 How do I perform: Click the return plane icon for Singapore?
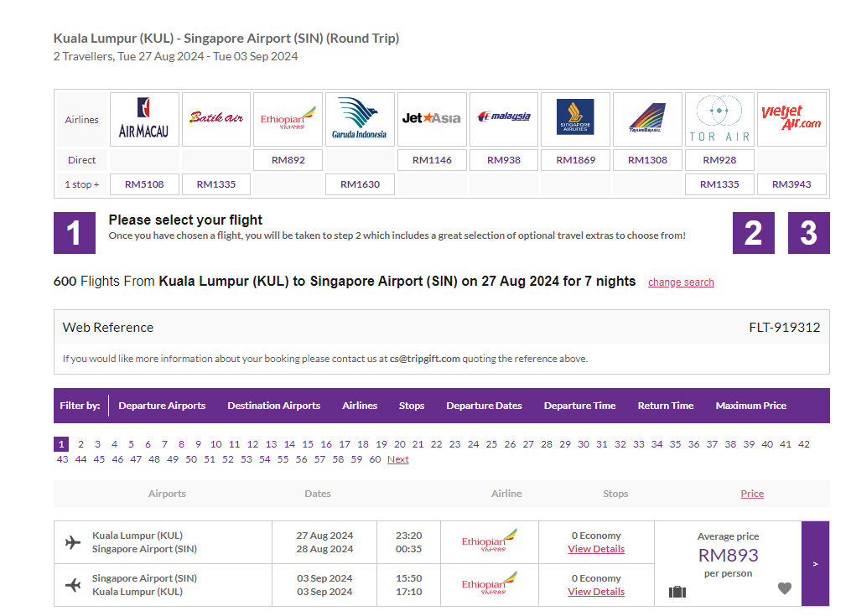pos(73,585)
